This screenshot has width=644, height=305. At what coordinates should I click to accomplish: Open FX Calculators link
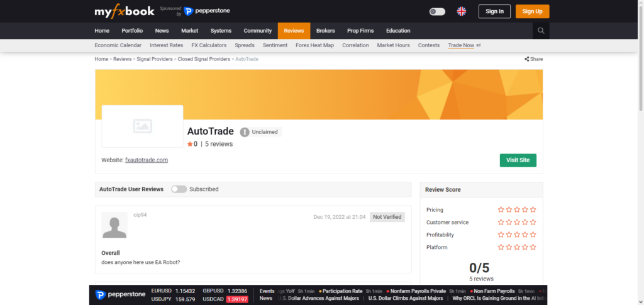click(209, 45)
